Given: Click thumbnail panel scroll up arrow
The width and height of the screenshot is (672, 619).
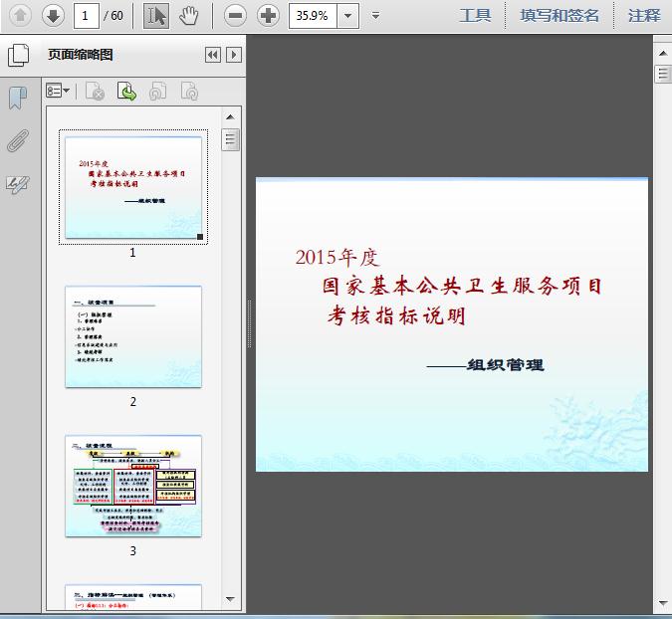Looking at the screenshot, I should click(230, 117).
